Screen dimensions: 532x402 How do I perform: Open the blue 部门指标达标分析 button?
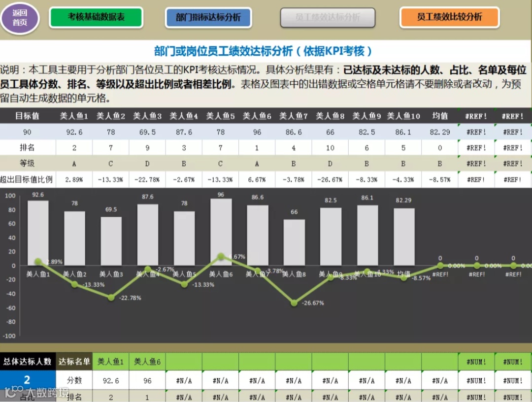coord(208,17)
